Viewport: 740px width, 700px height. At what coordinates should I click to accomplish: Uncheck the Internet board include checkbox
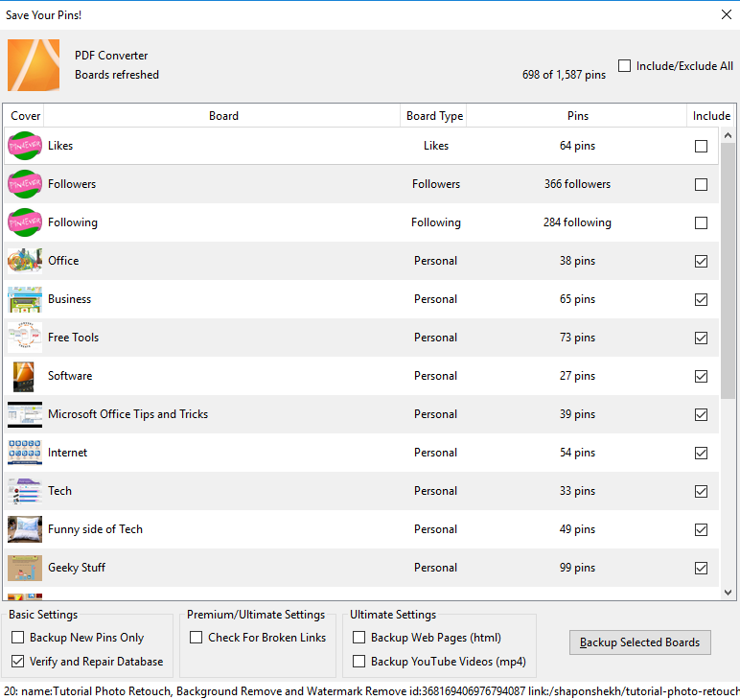click(x=702, y=453)
